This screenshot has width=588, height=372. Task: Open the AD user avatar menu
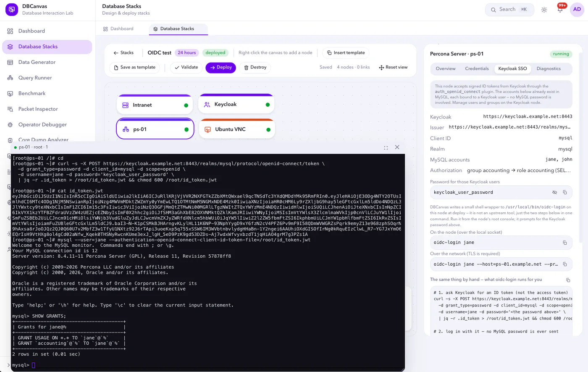[577, 9]
